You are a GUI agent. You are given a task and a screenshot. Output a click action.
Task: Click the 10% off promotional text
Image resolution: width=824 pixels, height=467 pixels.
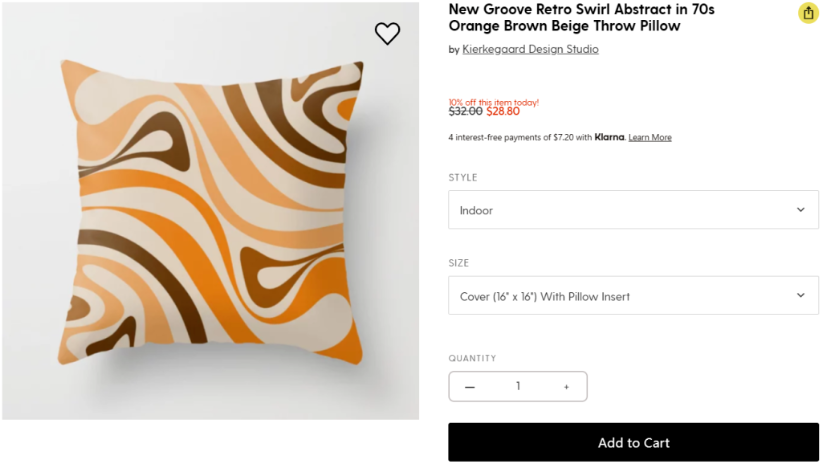point(493,102)
